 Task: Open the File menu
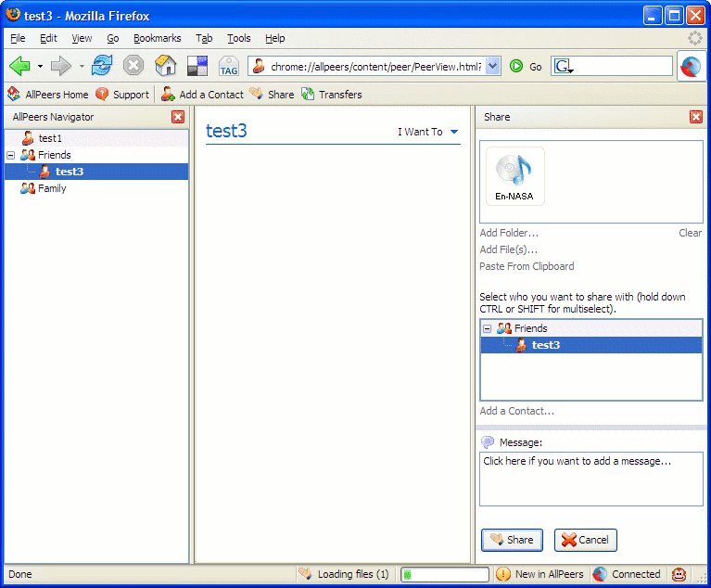click(x=18, y=38)
